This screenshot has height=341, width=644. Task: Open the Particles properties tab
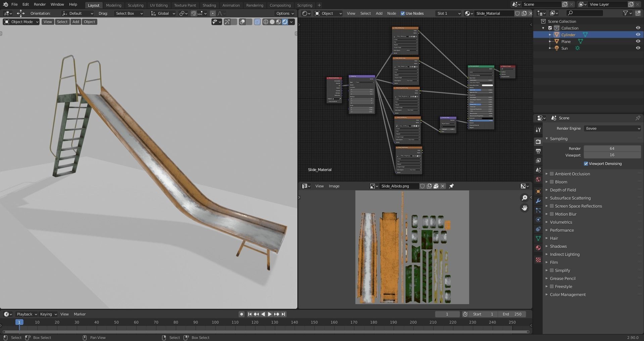coord(538,210)
